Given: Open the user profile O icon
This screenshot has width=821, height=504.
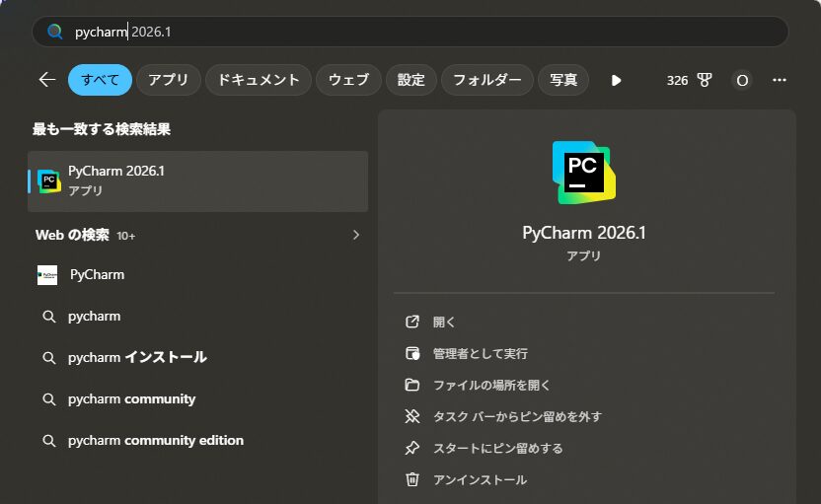Looking at the screenshot, I should (742, 80).
